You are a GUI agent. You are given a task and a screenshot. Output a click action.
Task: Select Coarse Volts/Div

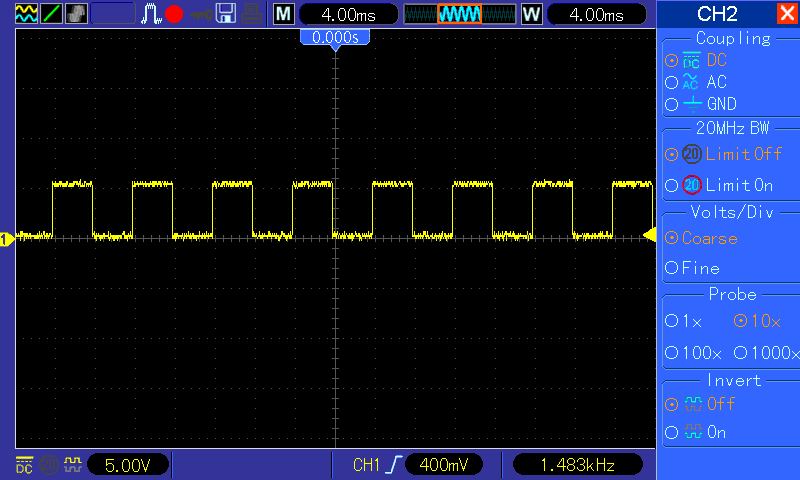[702, 238]
